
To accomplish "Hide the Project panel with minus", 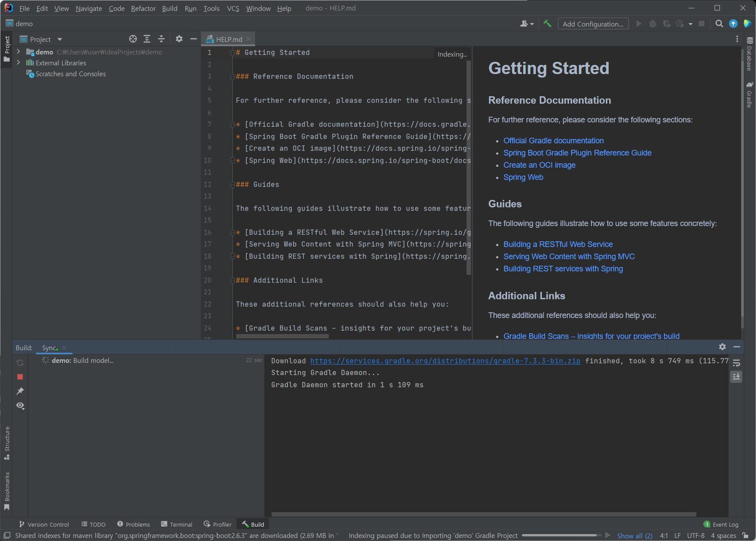I will 194,39.
